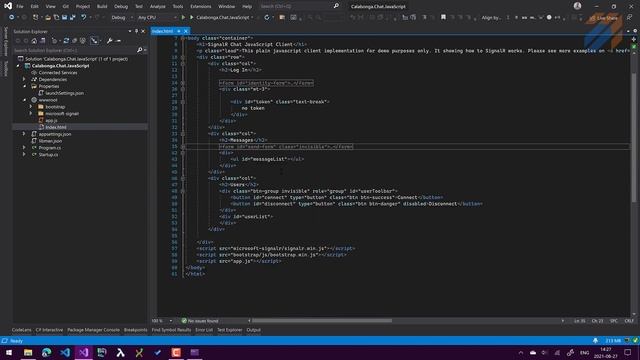640x360 pixels.
Task: Expand the Startup.cs node
Action: (x=24, y=155)
